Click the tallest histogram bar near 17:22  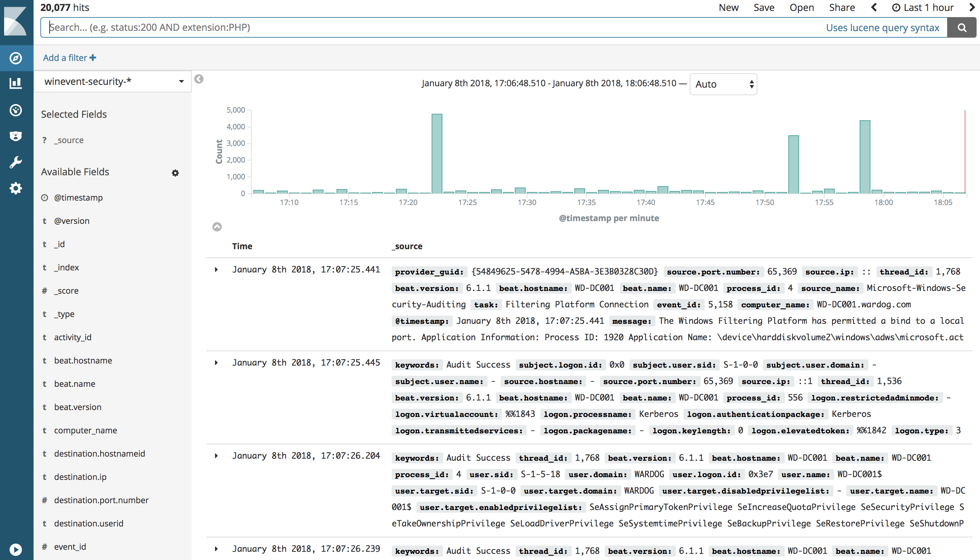pyautogui.click(x=437, y=154)
